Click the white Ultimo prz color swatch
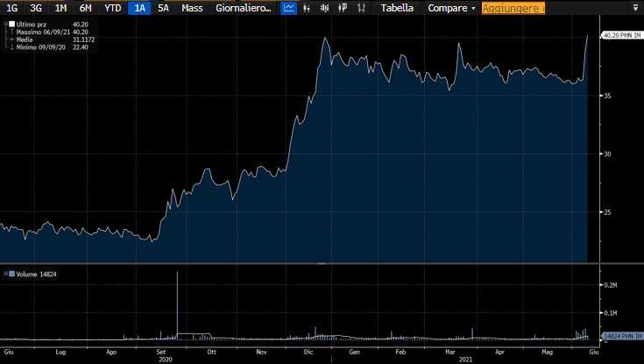Screen dimensions: 644x364 (x=12, y=25)
